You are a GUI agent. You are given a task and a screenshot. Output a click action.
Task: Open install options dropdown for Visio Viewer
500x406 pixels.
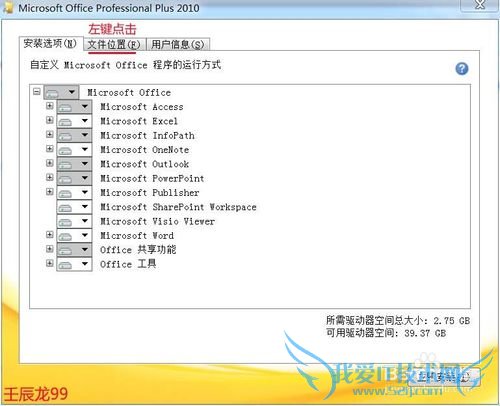[74, 221]
